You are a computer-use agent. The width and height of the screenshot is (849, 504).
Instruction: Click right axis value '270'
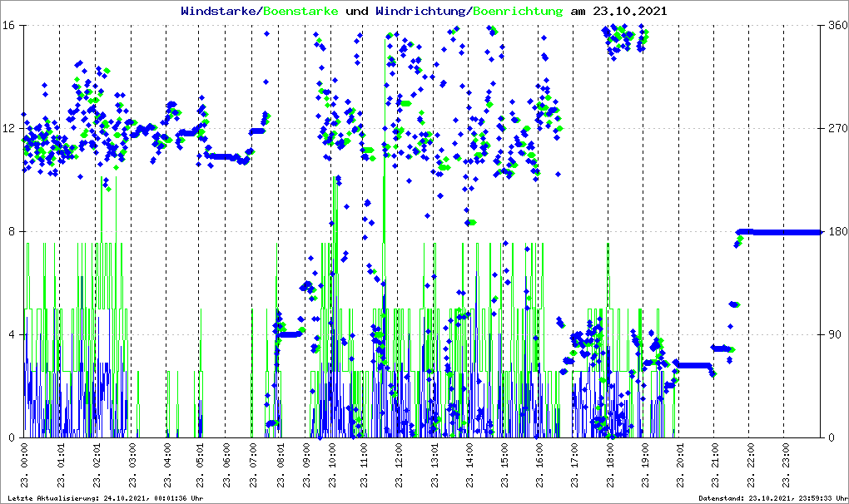click(837, 129)
